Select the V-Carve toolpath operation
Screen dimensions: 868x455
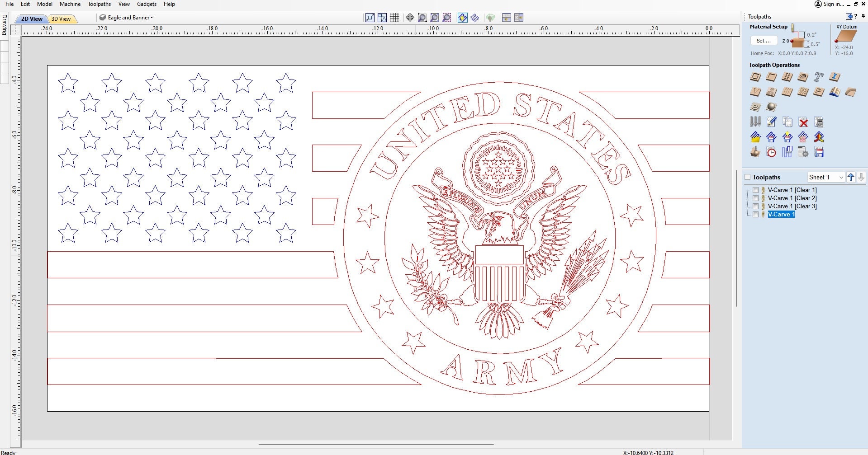pyautogui.click(x=755, y=92)
